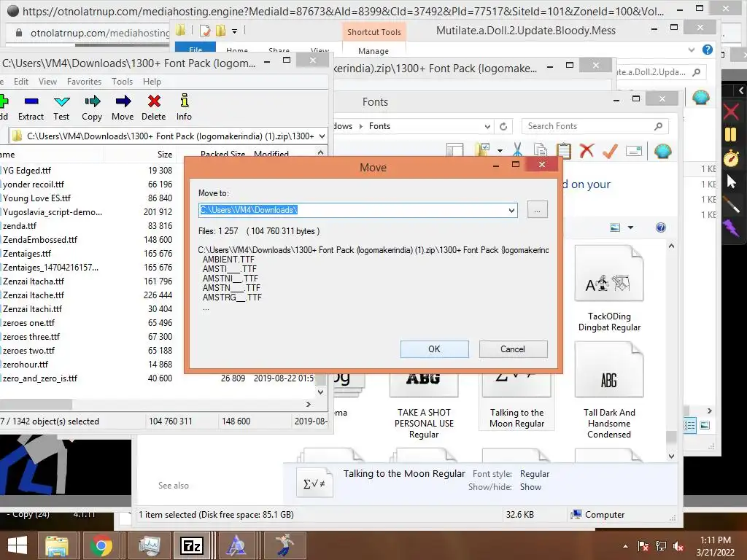Open the blue help icon in Fonts window
The image size is (747, 560).
(x=661, y=227)
